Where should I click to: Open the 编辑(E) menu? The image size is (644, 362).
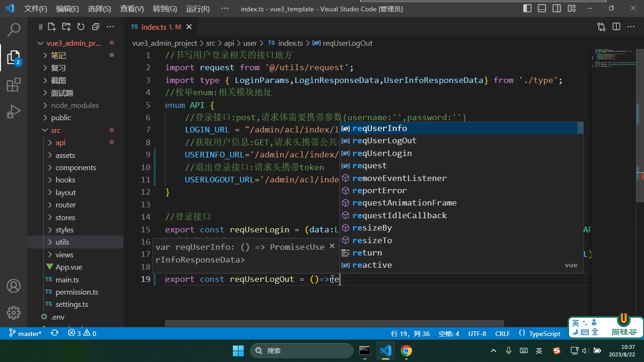(67, 8)
